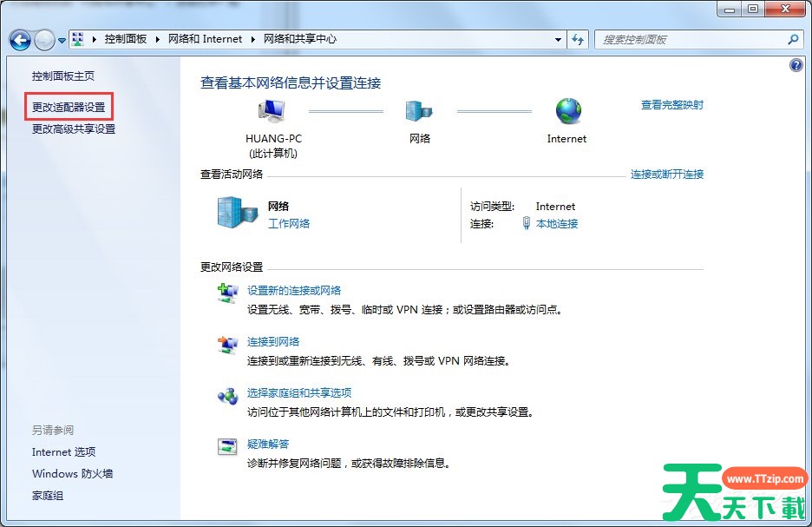Open 更改高级共享设置
The height and width of the screenshot is (527, 812).
point(74,129)
